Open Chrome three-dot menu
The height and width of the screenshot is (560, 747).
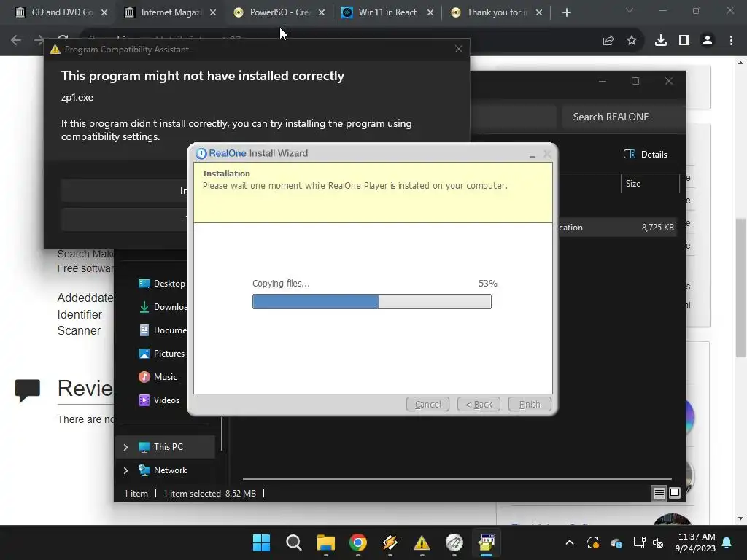click(731, 41)
